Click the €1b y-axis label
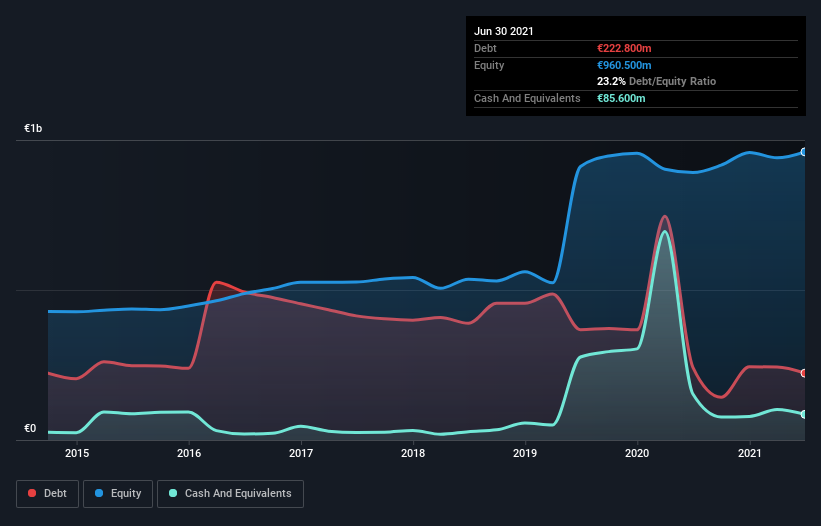This screenshot has height=526, width=821. pyautogui.click(x=33, y=128)
